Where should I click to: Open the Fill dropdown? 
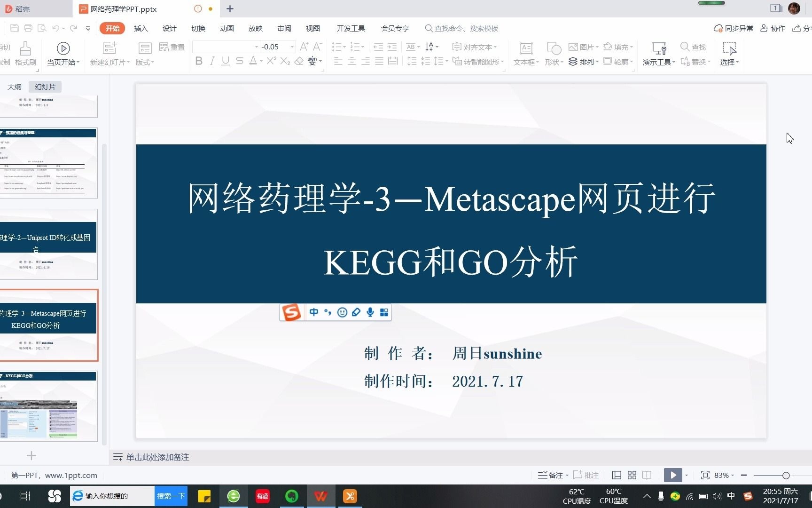coord(618,47)
